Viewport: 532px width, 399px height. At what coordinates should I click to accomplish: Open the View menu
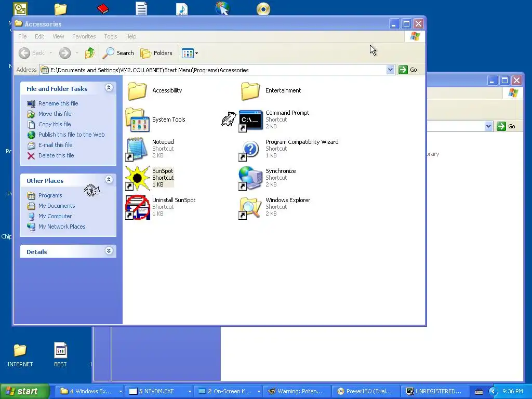(58, 36)
